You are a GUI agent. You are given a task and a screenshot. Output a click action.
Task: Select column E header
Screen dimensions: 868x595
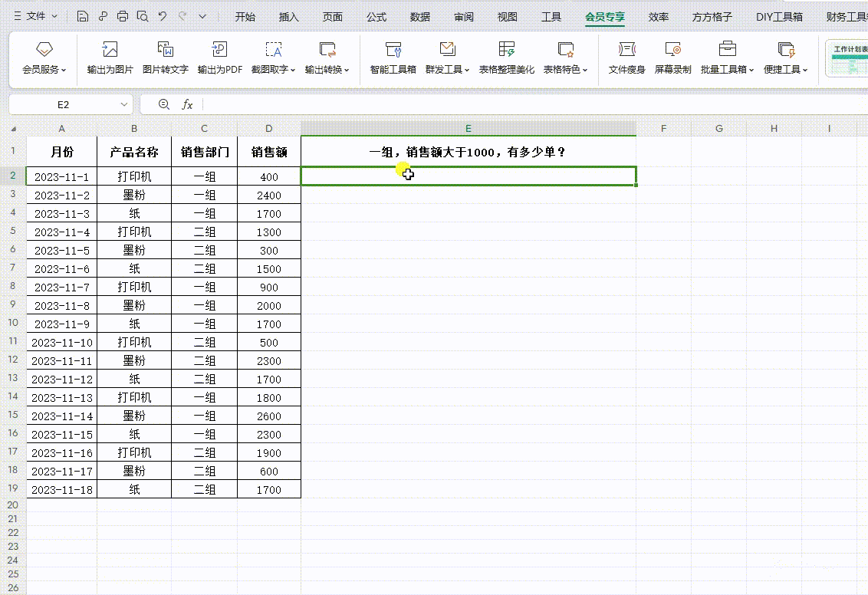pyautogui.click(x=469, y=128)
